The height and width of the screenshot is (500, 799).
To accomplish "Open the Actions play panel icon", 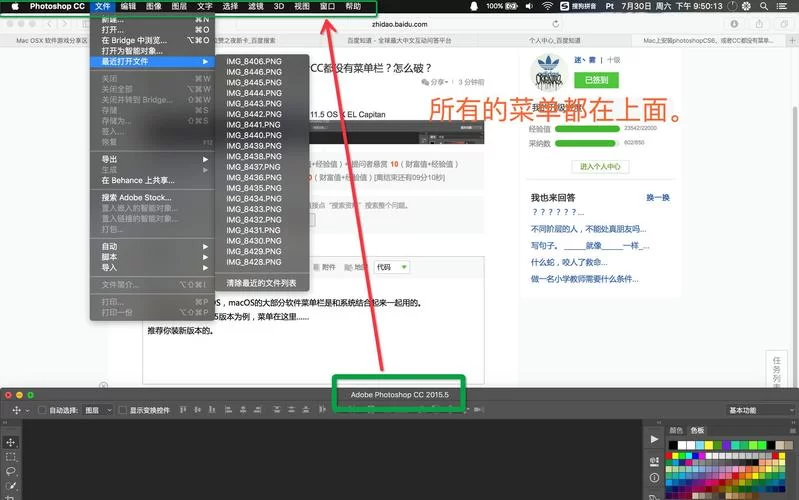I will [654, 439].
